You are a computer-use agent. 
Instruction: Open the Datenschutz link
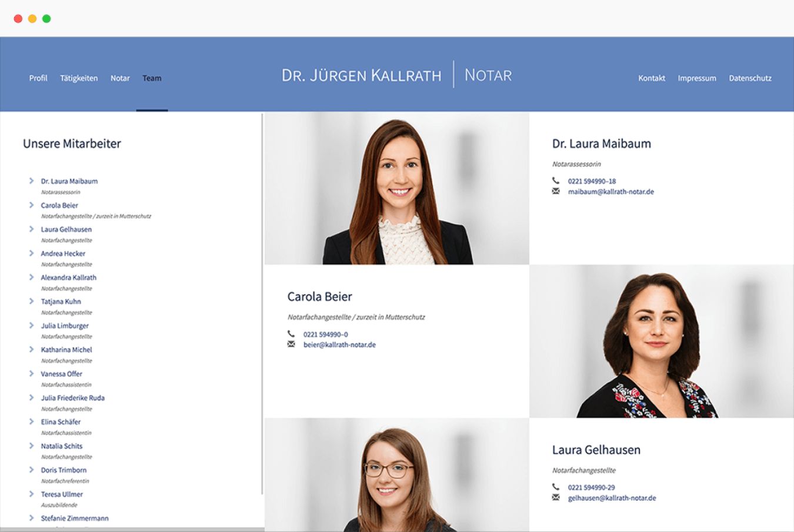750,78
